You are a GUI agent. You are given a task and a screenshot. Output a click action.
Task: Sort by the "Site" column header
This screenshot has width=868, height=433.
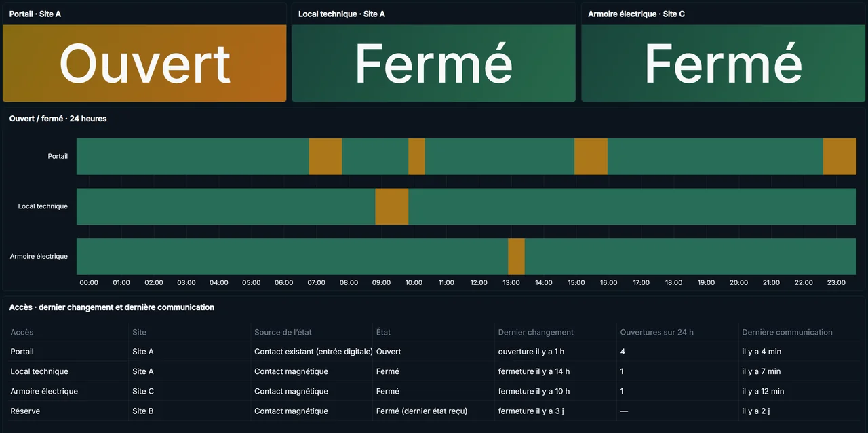click(139, 332)
